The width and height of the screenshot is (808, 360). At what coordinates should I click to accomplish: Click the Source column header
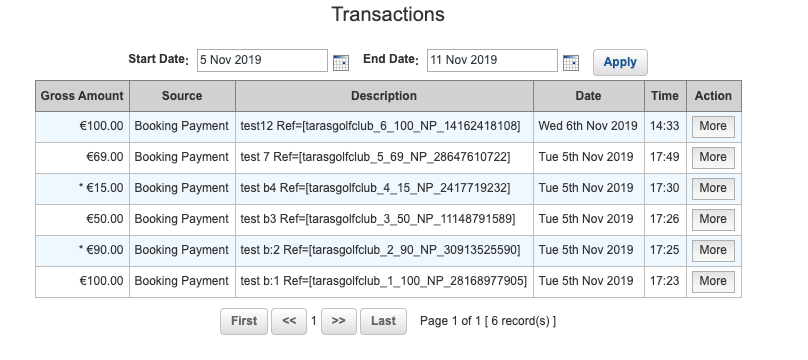tap(182, 96)
